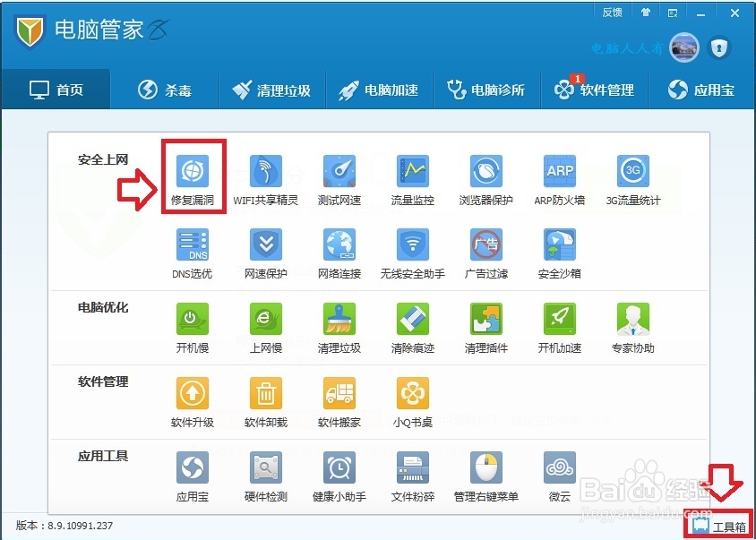
Task: Launch WIFI共享精灵 tool
Action: [x=266, y=179]
